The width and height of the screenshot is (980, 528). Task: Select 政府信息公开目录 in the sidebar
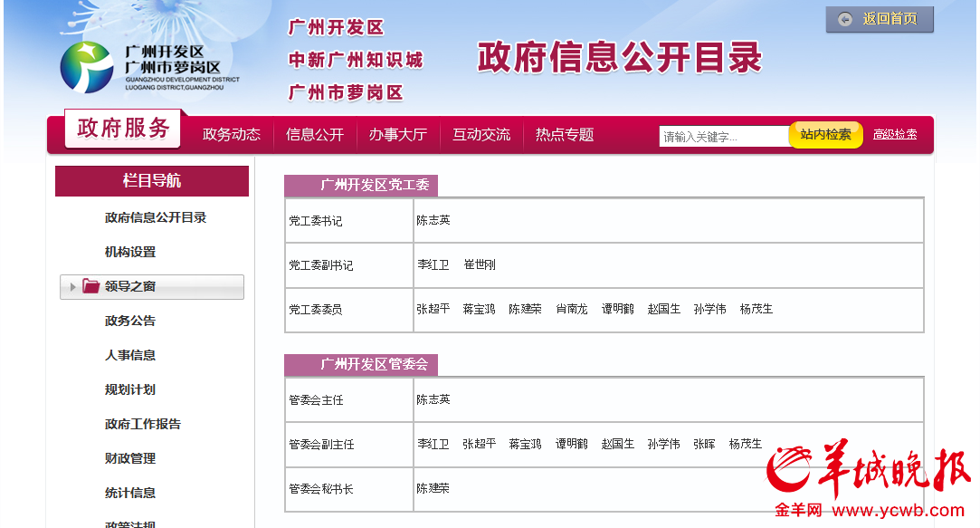(x=156, y=217)
